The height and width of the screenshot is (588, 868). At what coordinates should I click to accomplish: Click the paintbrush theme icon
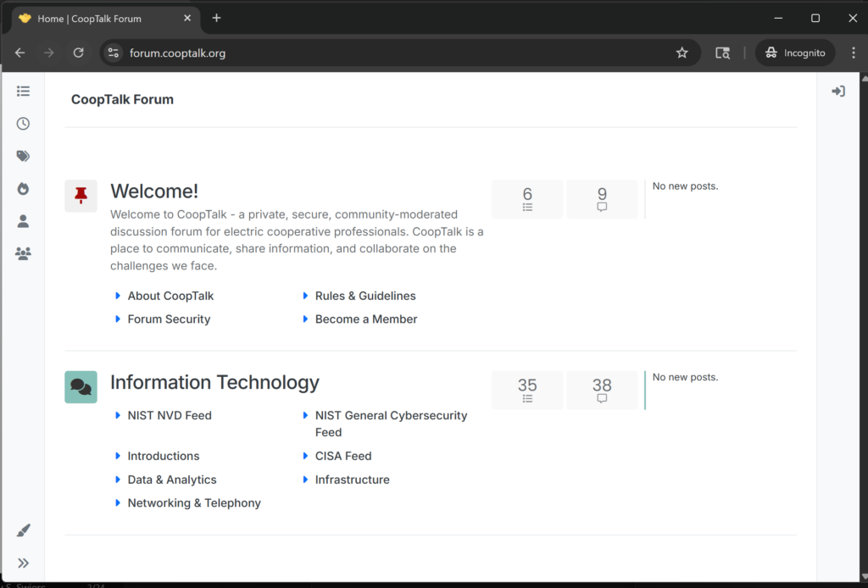tap(23, 530)
